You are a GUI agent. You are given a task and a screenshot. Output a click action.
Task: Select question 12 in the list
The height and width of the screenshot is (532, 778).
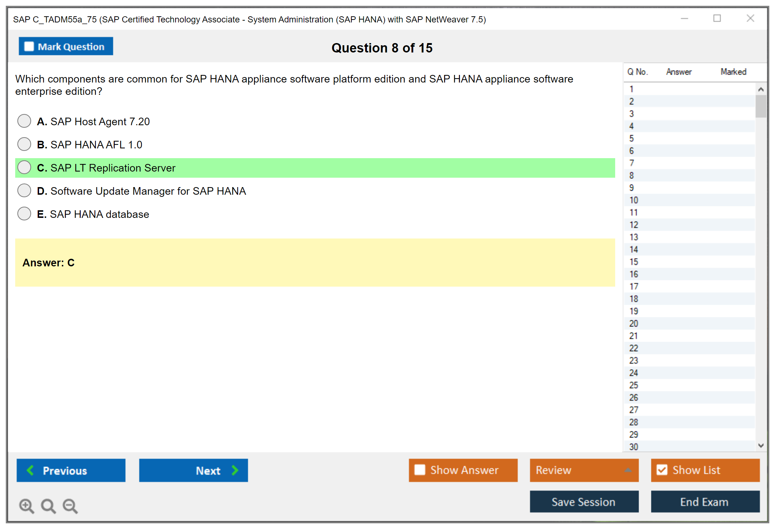(x=634, y=225)
